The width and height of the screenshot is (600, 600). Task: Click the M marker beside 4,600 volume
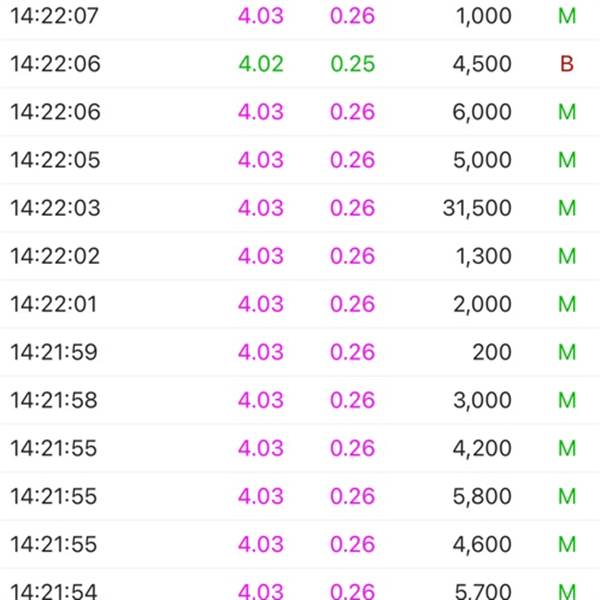coord(567,544)
